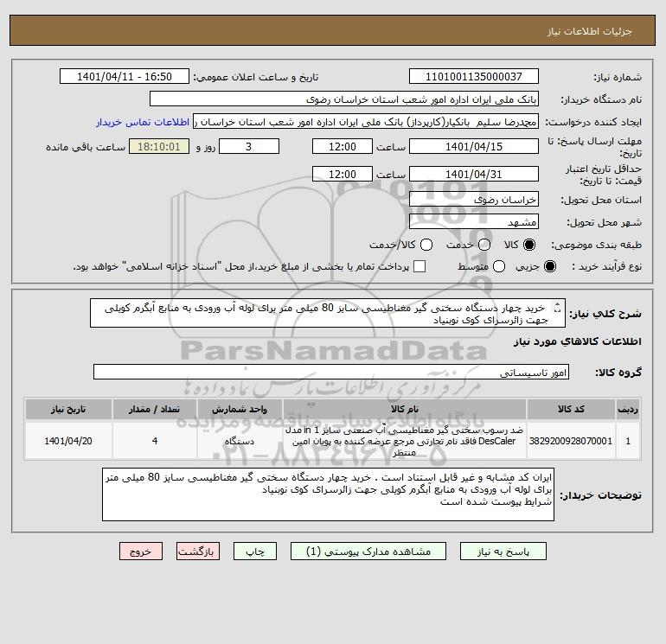
Task: Open مشاهده مدارک پیوستی (1) button
Action: 368,552
